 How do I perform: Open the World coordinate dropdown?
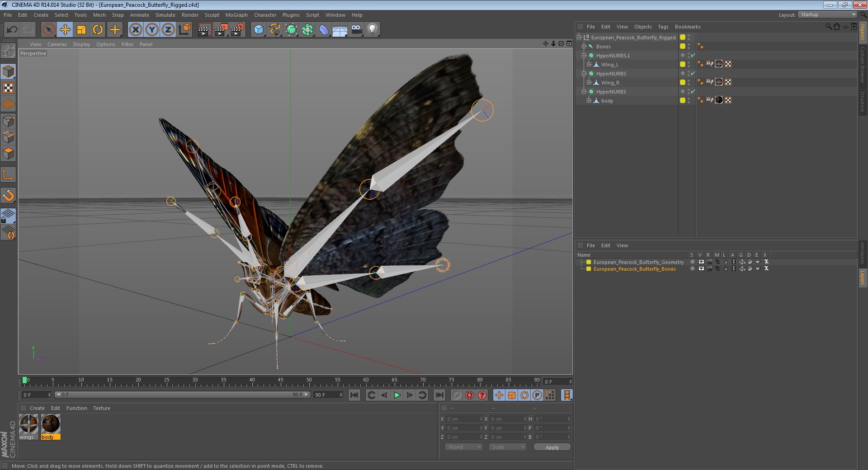coord(464,447)
